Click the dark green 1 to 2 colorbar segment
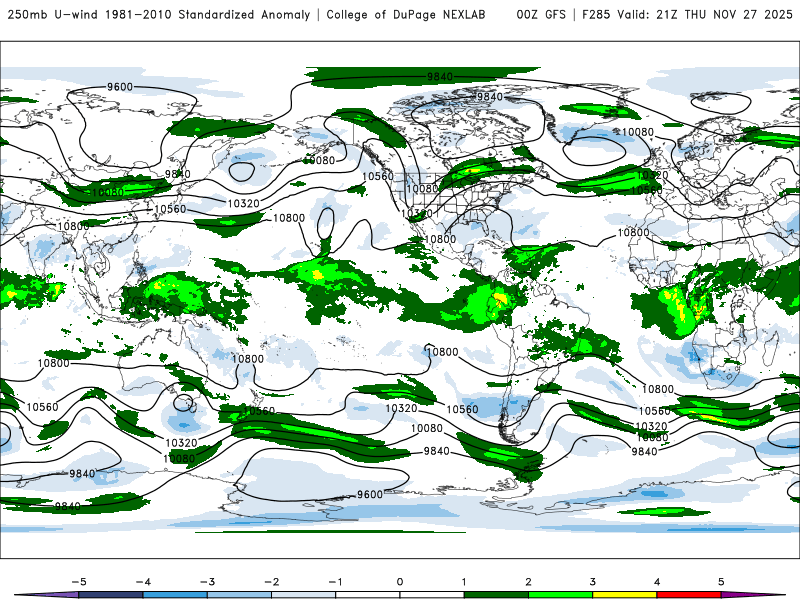Viewport: 800px width, 600px height. [x=496, y=595]
